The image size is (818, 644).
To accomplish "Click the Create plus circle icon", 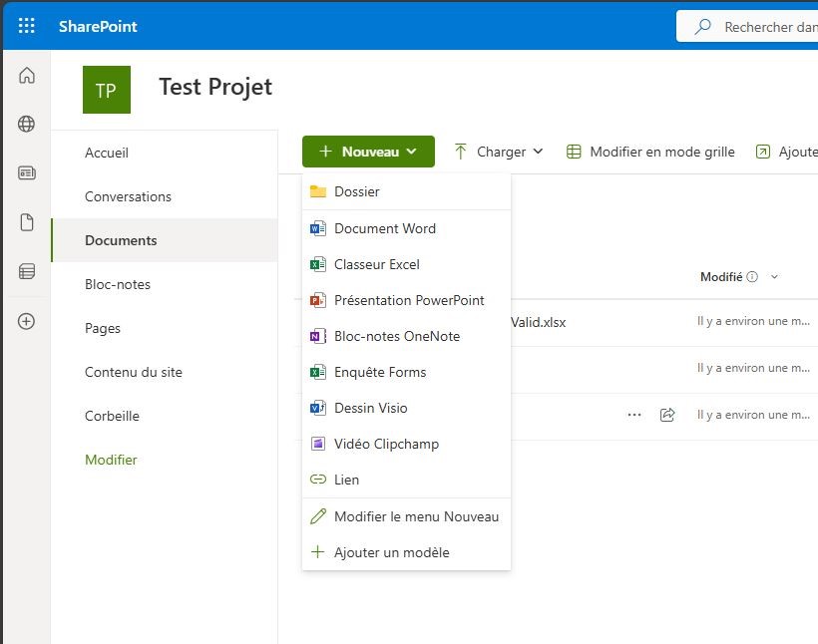I will [x=27, y=321].
